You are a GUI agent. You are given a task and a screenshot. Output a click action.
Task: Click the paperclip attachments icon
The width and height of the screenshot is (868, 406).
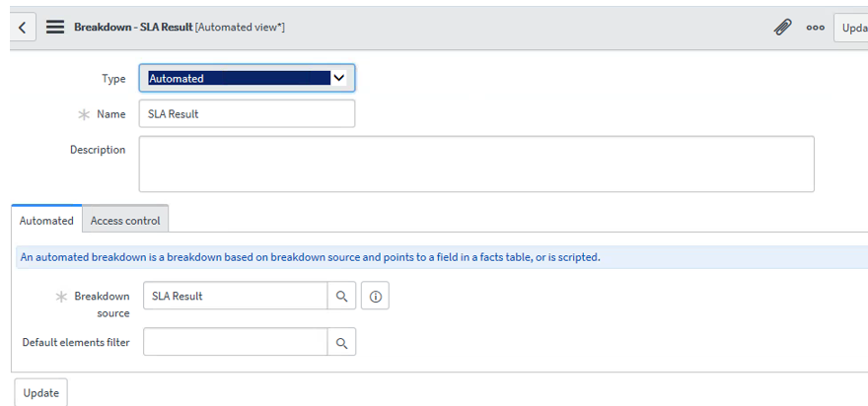click(x=782, y=28)
